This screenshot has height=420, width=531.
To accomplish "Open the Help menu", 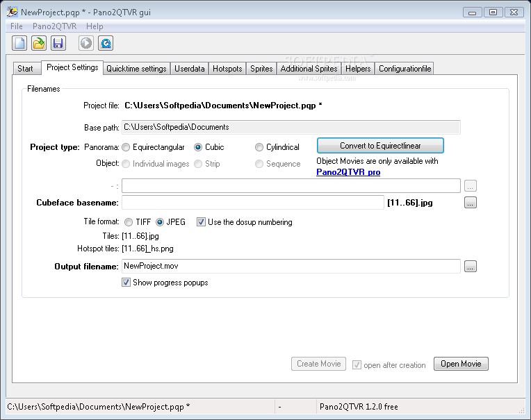I will pos(95,26).
